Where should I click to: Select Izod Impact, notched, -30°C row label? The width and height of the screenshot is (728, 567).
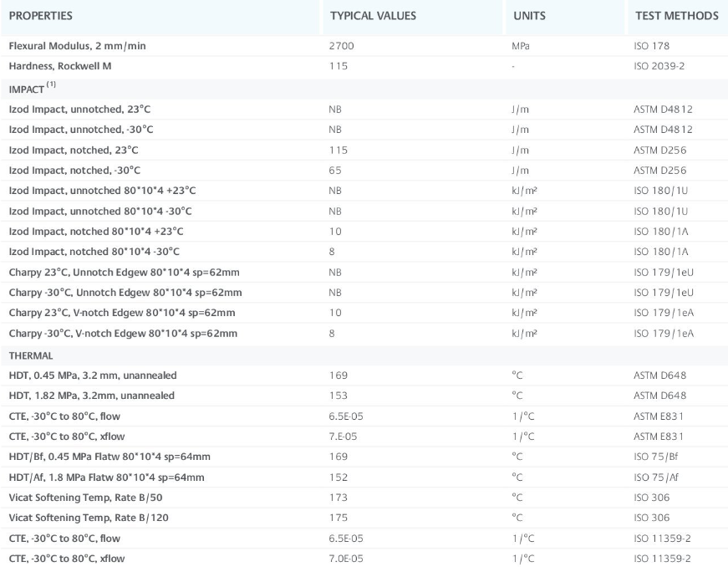74,170
